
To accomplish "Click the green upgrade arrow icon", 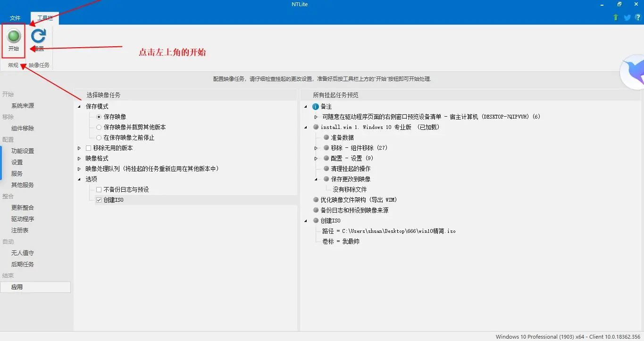I will [x=616, y=17].
